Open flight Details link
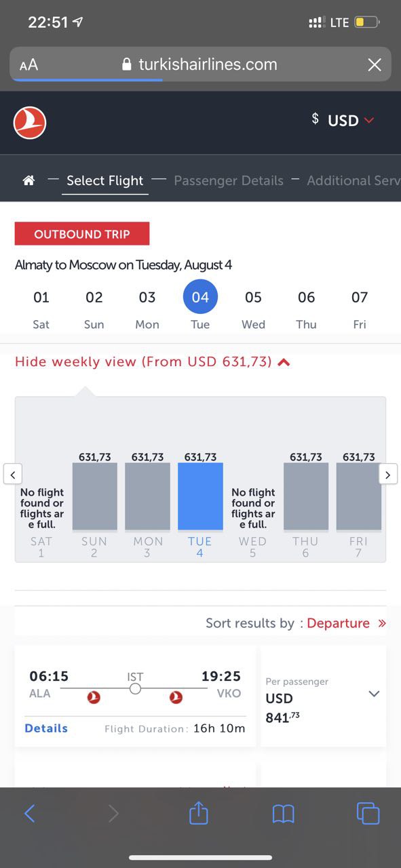401x868 pixels. click(46, 728)
